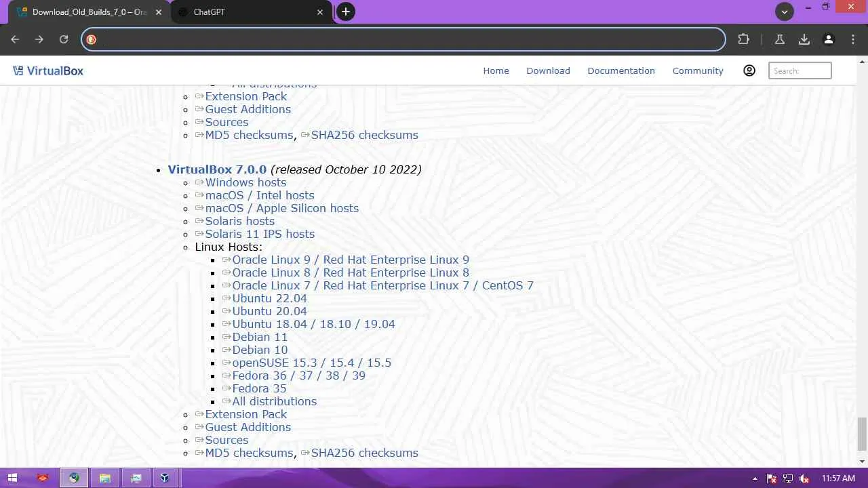This screenshot has width=868, height=488.
Task: Open the VirtualBox 7.0.0 heading link
Action: click(217, 169)
